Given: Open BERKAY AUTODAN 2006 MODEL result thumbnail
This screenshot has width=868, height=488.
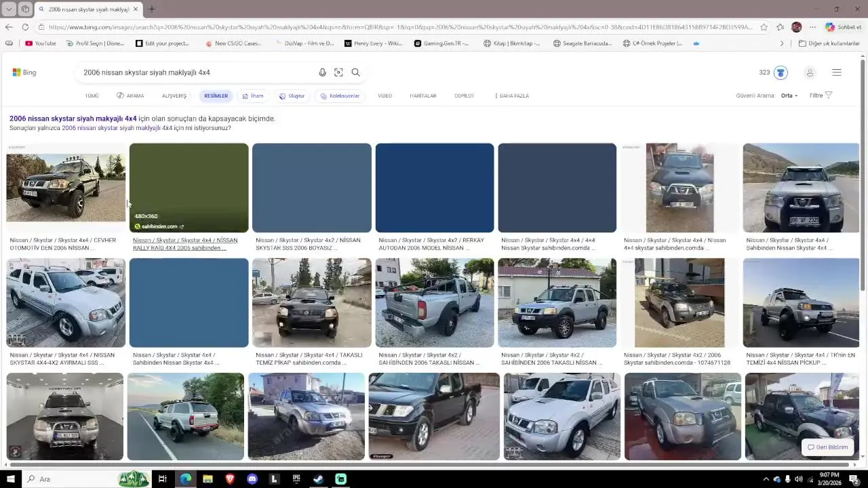Looking at the screenshot, I should tap(435, 188).
